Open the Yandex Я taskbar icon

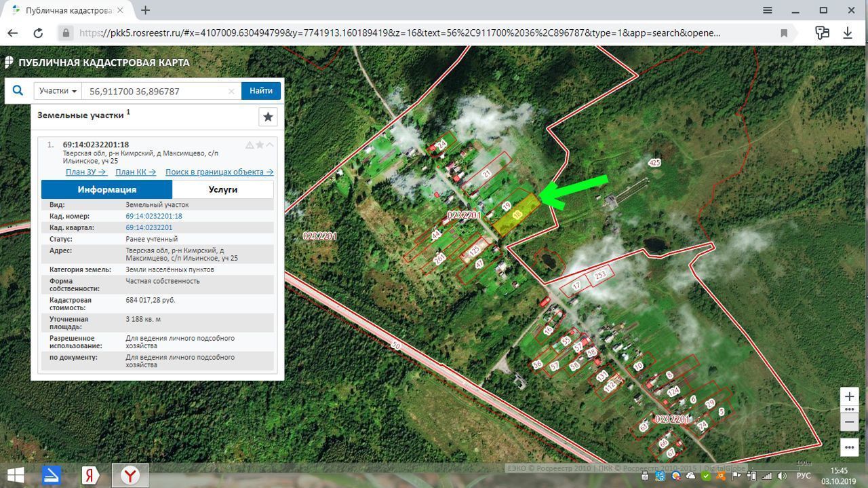(91, 475)
